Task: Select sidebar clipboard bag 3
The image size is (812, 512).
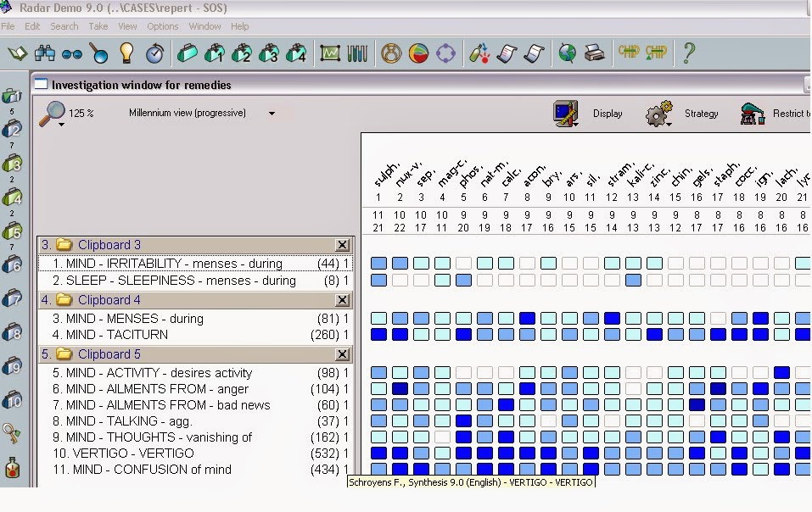Action: 12,164
